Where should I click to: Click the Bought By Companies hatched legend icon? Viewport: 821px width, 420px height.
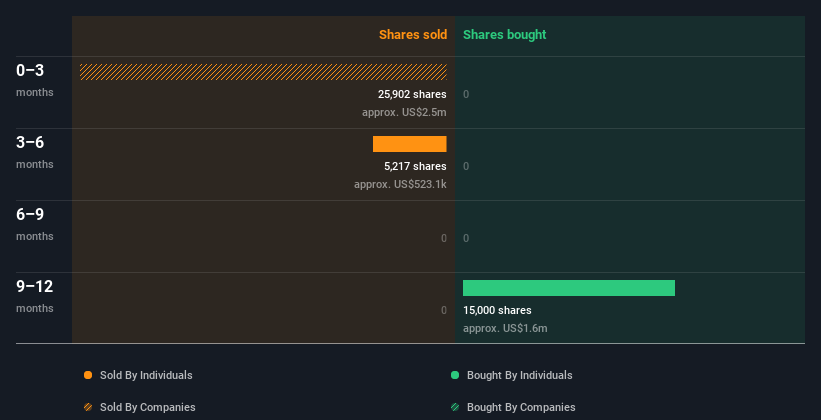point(455,407)
